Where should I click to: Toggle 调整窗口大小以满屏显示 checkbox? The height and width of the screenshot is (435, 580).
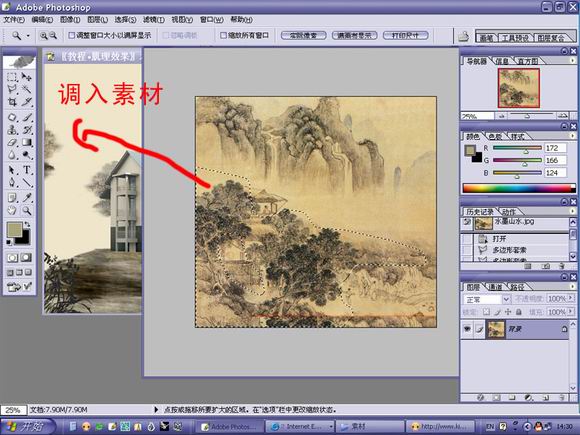point(72,36)
